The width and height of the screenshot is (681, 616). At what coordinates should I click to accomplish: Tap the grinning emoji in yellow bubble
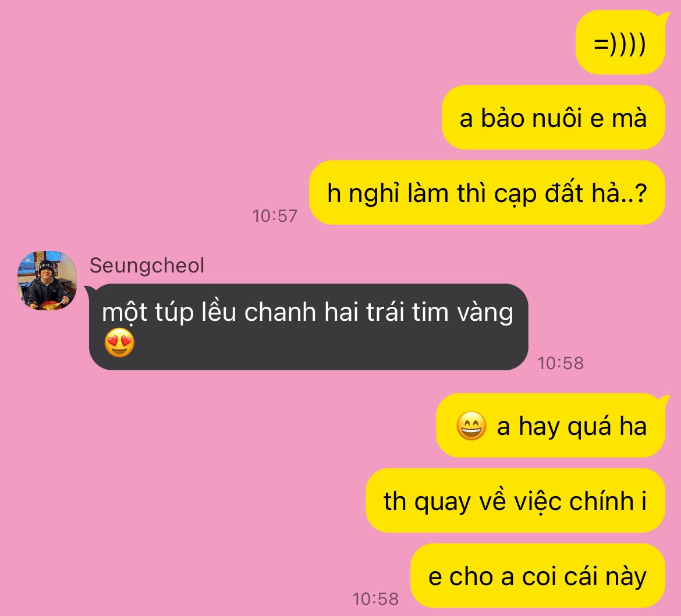tap(471, 426)
